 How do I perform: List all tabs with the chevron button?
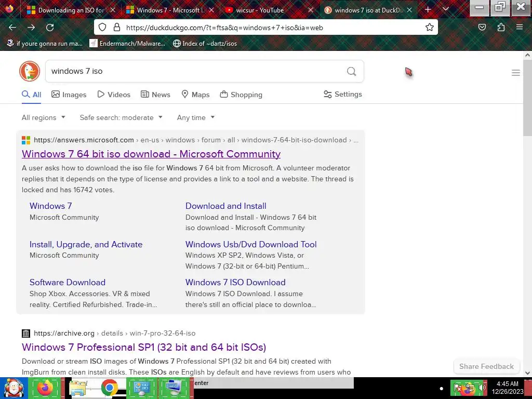tap(446, 9)
